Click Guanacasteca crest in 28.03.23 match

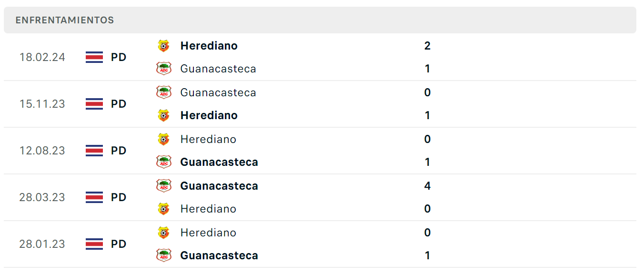tap(163, 186)
